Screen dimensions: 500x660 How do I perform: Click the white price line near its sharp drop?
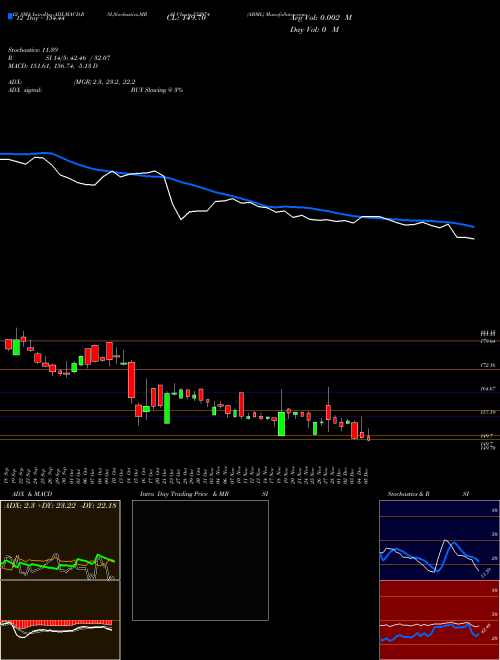[173, 202]
